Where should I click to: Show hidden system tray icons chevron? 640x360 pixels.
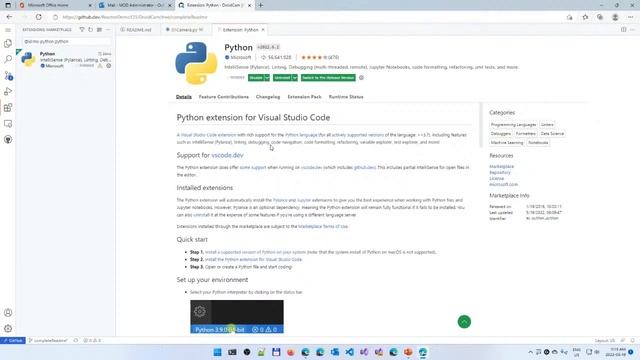click(x=530, y=352)
